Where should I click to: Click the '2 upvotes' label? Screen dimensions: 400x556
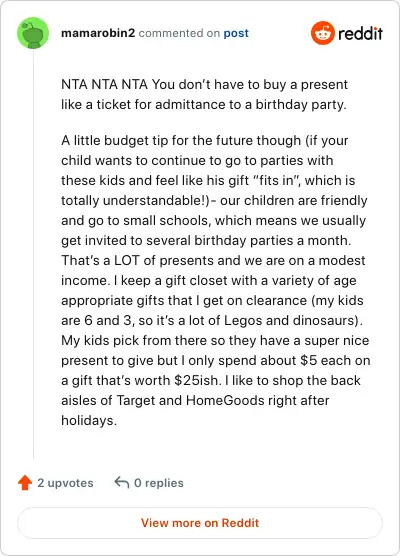(65, 483)
